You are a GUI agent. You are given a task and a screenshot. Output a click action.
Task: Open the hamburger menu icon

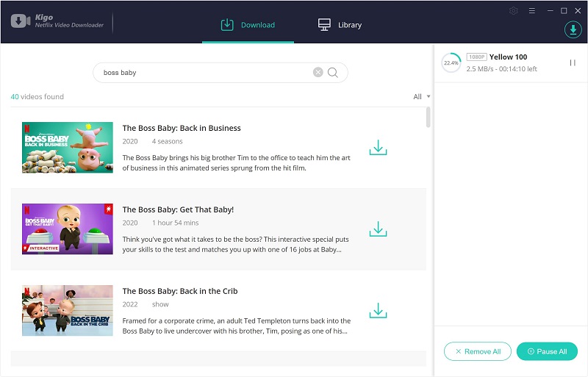tap(531, 11)
